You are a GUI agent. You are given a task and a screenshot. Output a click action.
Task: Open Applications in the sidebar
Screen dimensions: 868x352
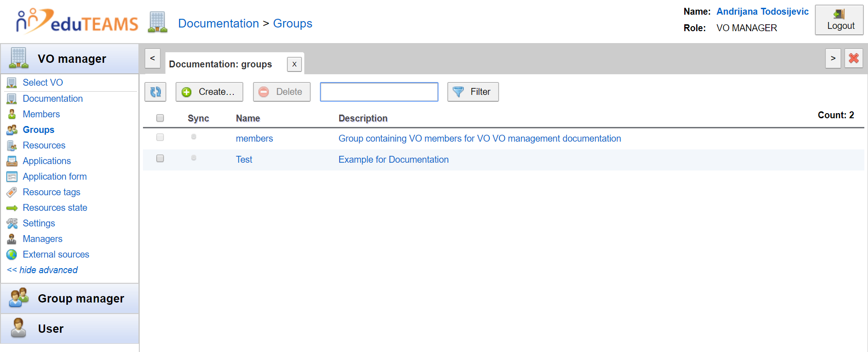(47, 161)
